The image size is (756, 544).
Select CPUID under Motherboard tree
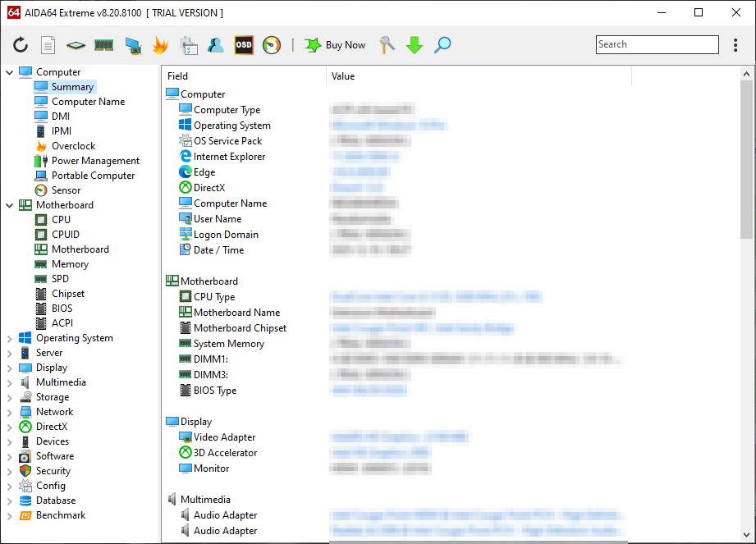click(x=65, y=235)
